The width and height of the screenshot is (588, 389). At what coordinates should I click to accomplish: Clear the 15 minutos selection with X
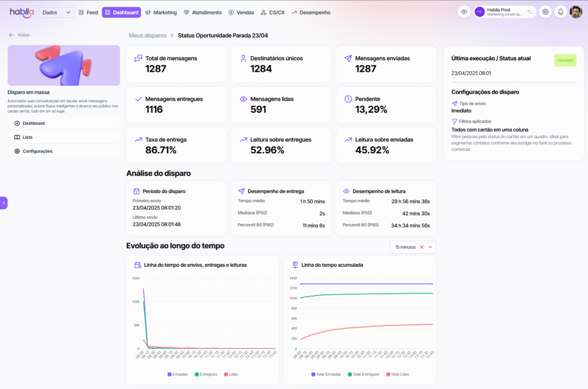pos(421,247)
